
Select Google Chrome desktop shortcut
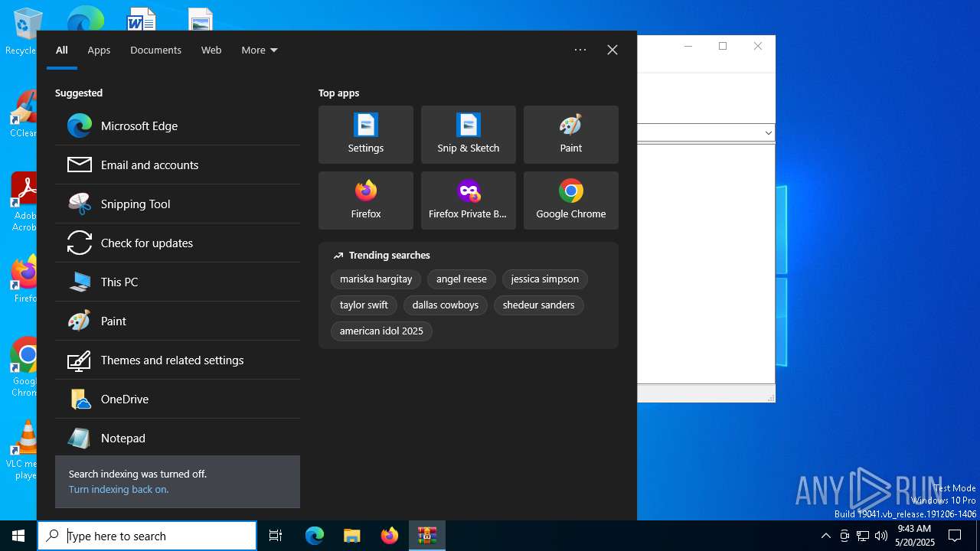[x=23, y=367]
